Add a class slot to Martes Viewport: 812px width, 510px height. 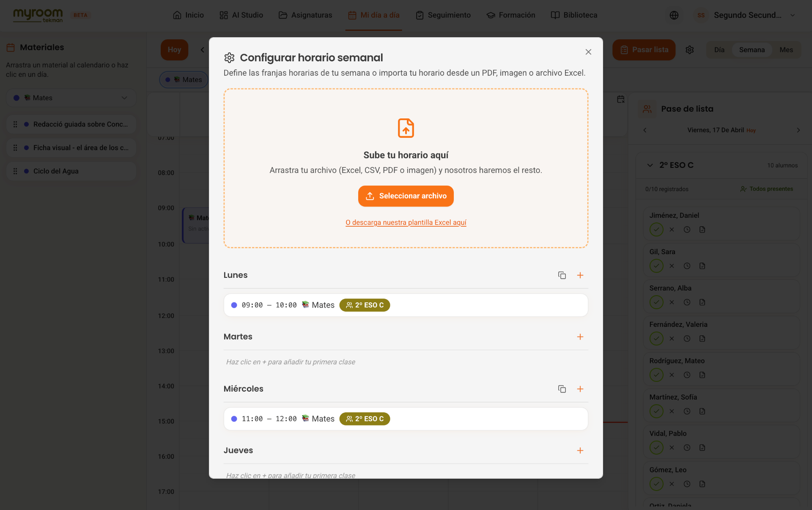click(580, 337)
